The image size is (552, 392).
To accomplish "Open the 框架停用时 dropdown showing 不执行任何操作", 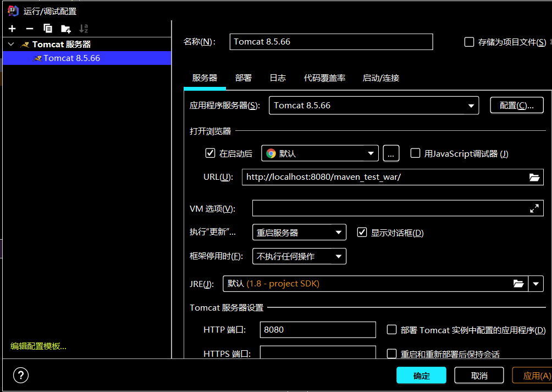I will pos(299,257).
